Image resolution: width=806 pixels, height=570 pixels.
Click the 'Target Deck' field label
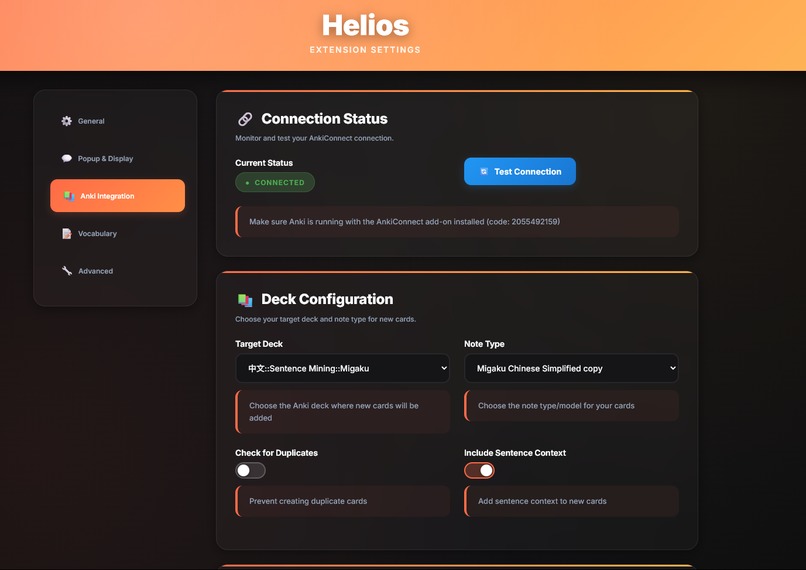[259, 344]
